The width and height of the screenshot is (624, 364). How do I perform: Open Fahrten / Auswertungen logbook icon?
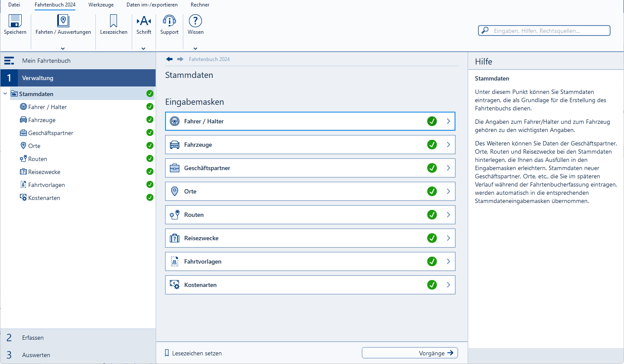pyautogui.click(x=63, y=21)
